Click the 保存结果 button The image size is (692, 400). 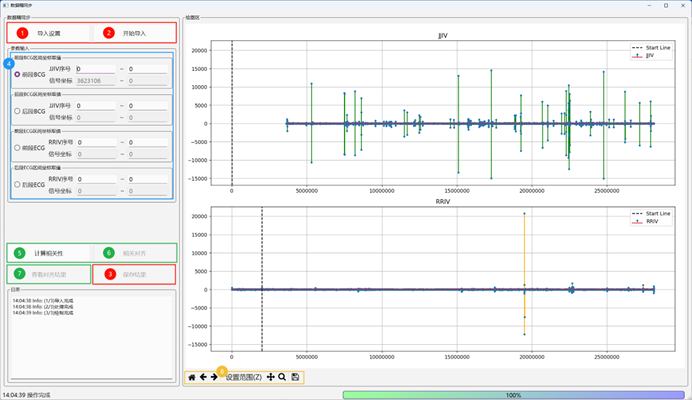[x=134, y=273]
